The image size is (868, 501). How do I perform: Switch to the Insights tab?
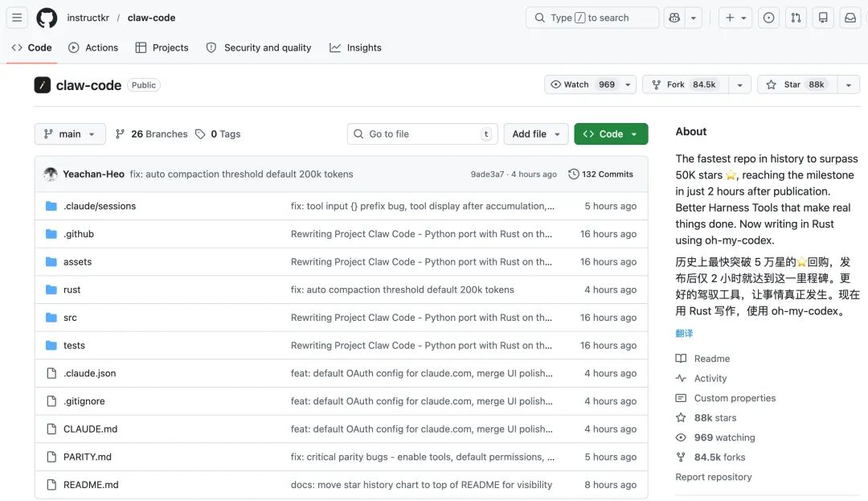355,47
